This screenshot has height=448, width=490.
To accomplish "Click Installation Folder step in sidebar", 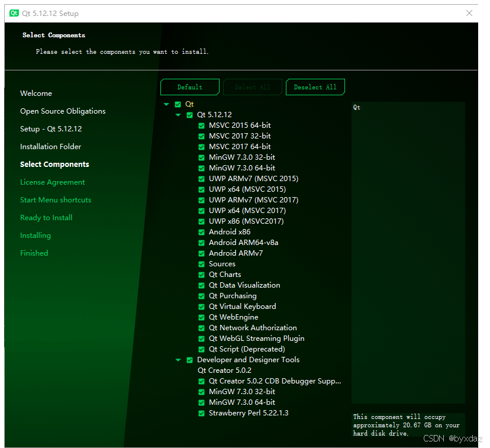I will (x=51, y=147).
